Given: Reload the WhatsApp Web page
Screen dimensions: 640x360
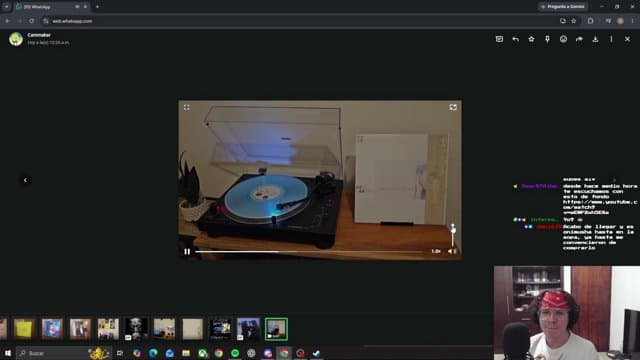Looking at the screenshot, I should click(x=32, y=21).
